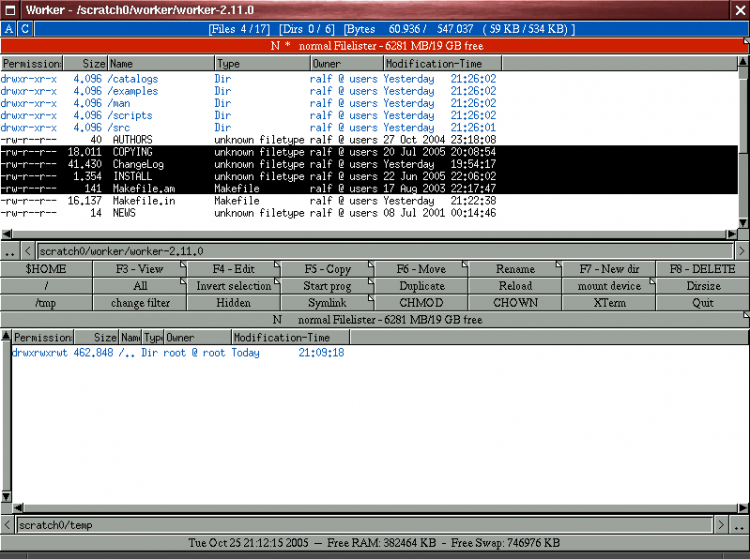The image size is (750, 559).
Task: Click mount device button
Action: click(608, 286)
